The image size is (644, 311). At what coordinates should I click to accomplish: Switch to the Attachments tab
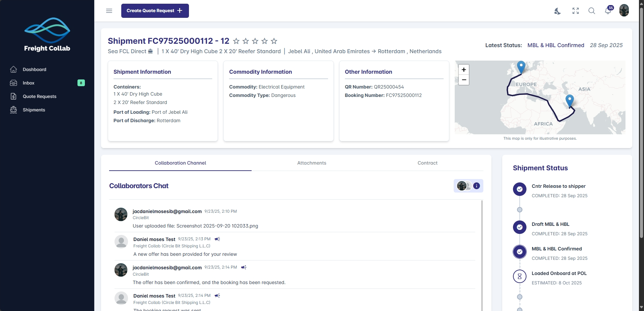click(312, 163)
